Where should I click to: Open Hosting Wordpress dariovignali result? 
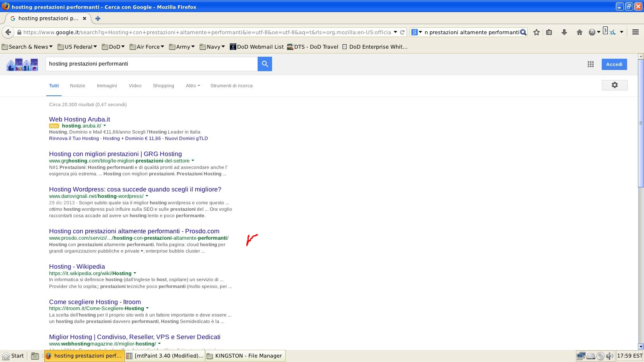coord(135,189)
